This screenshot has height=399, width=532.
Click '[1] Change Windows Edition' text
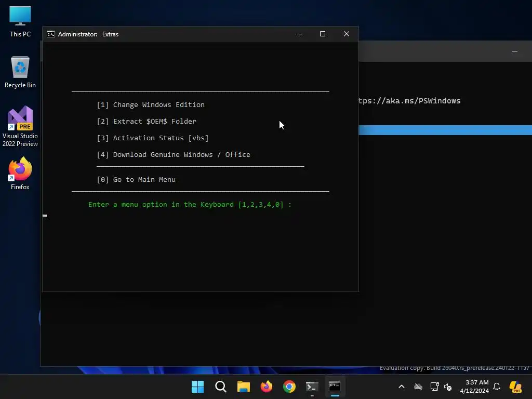pos(151,104)
